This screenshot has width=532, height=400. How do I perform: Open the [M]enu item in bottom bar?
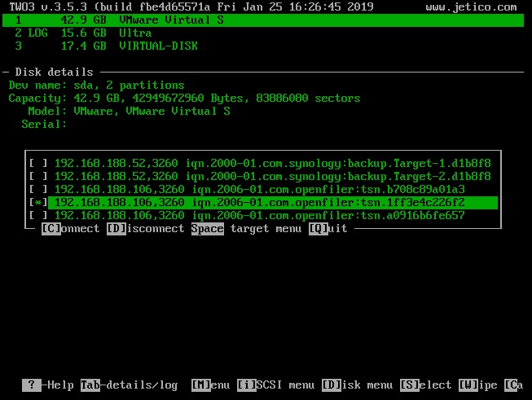click(x=211, y=385)
